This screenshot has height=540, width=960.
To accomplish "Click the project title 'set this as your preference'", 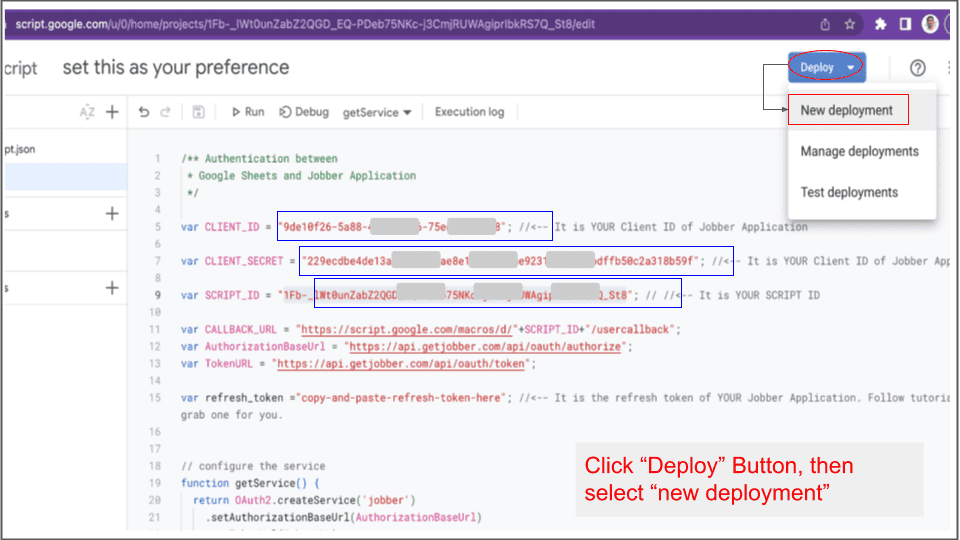I will click(176, 68).
